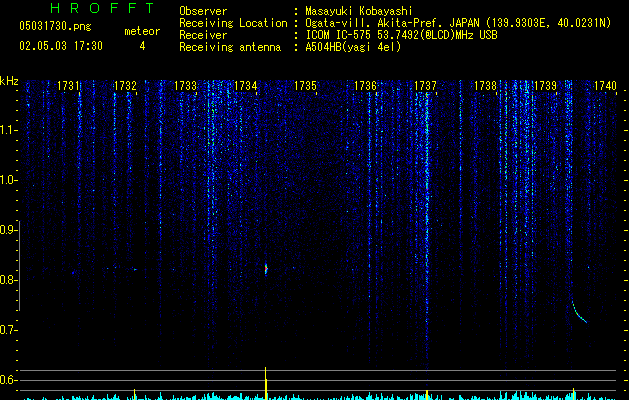Click the 1.0 kHz axis label
This screenshot has height=400, width=629.
[9, 180]
